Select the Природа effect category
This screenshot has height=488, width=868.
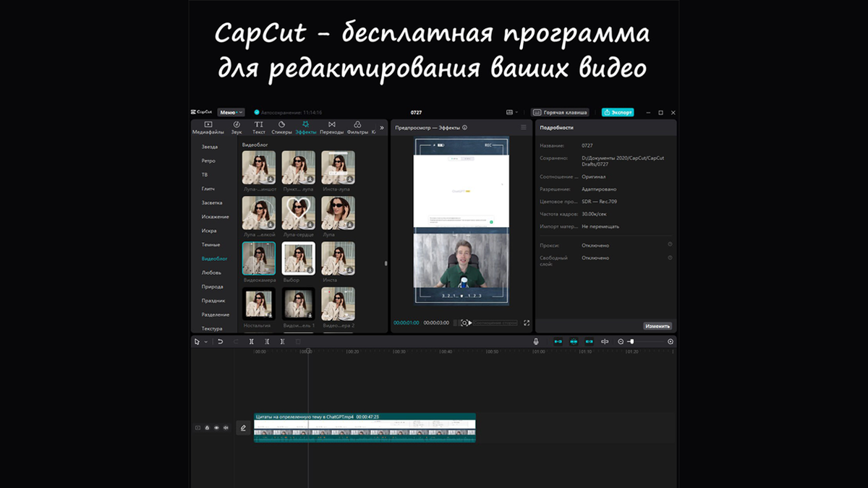coord(212,286)
